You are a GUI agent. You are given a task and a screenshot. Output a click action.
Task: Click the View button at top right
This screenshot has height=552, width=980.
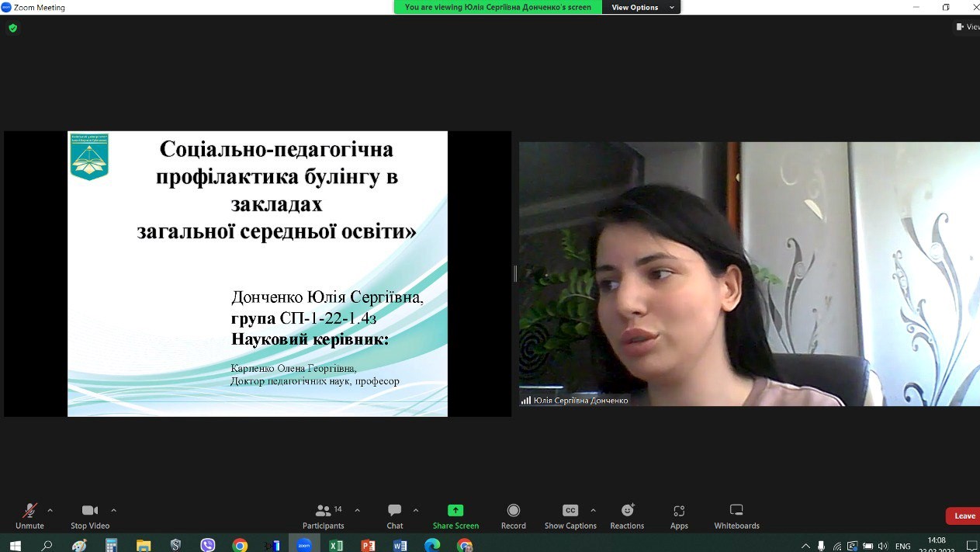(967, 26)
